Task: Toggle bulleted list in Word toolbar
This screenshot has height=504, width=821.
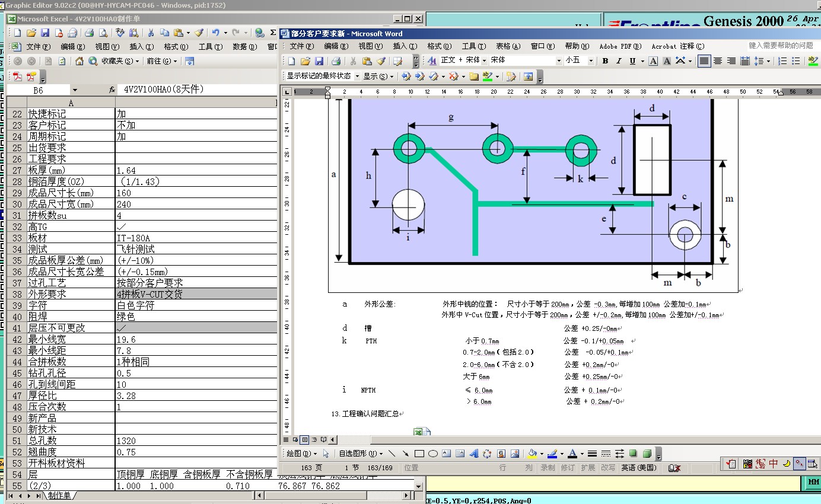Action: (x=796, y=60)
